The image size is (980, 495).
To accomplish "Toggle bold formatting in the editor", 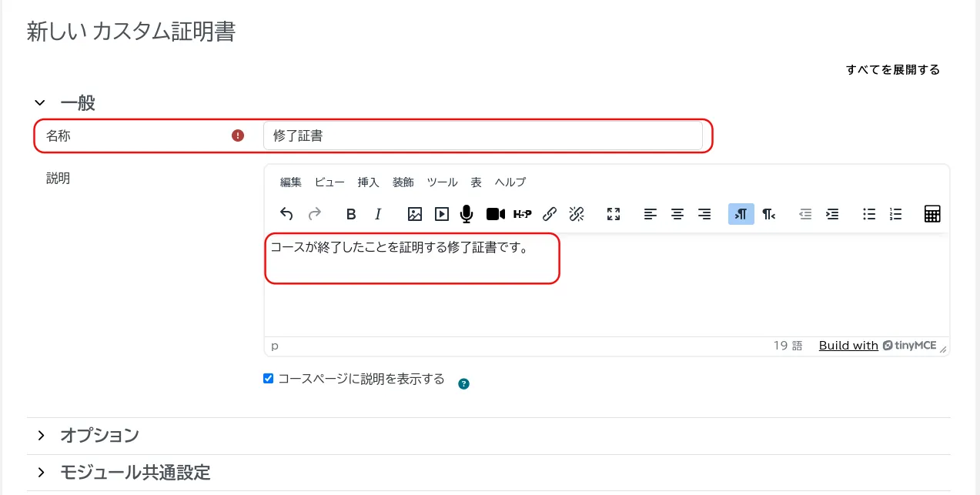I will coord(351,214).
